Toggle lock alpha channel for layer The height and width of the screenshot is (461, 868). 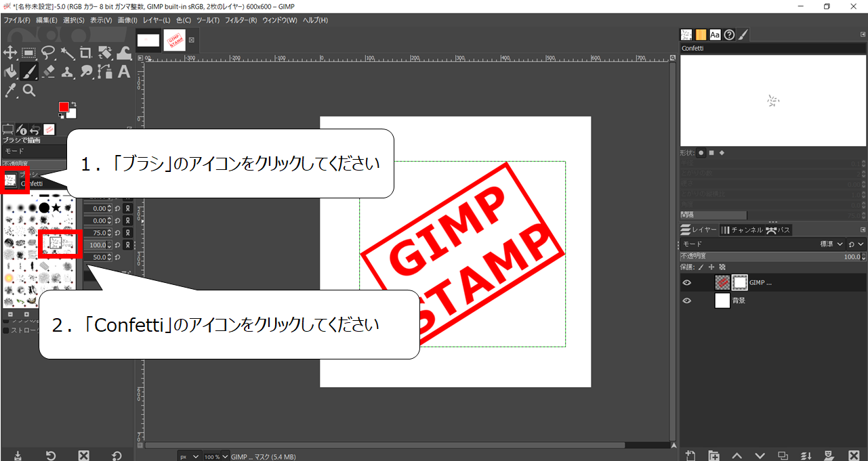722,267
